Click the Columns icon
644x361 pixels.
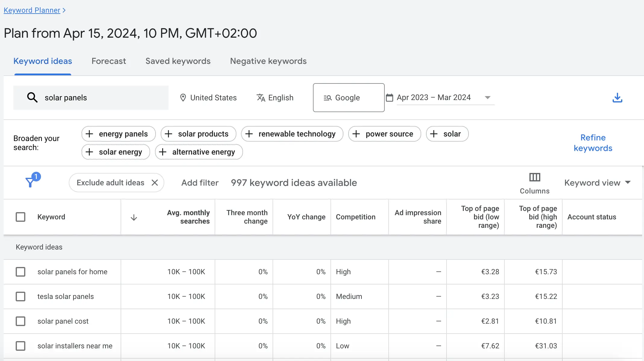535,177
